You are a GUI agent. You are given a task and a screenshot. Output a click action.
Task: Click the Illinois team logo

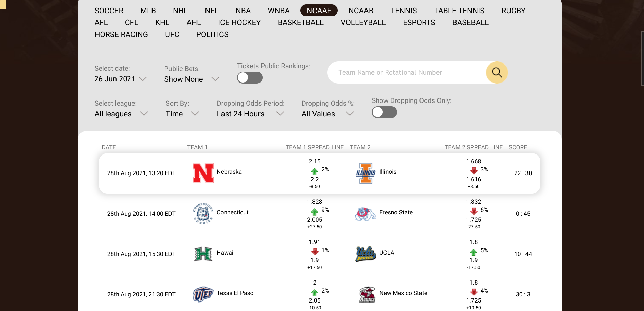tap(366, 173)
